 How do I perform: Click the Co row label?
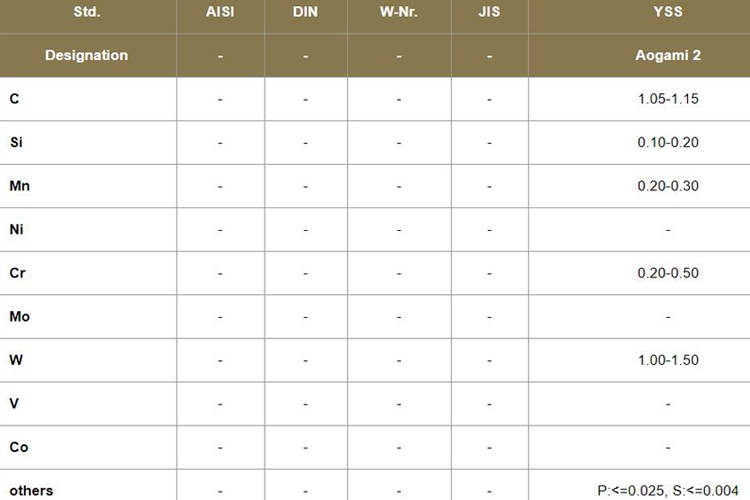tap(18, 447)
